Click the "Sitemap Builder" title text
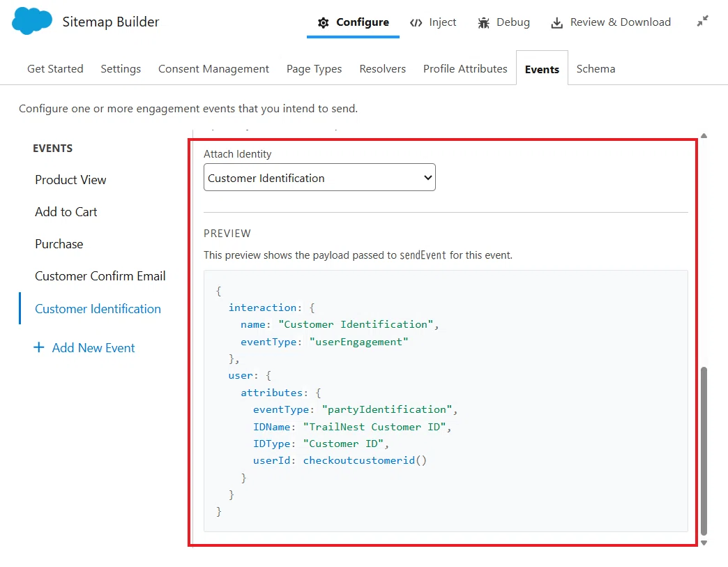The height and width of the screenshot is (567, 728). click(x=111, y=22)
